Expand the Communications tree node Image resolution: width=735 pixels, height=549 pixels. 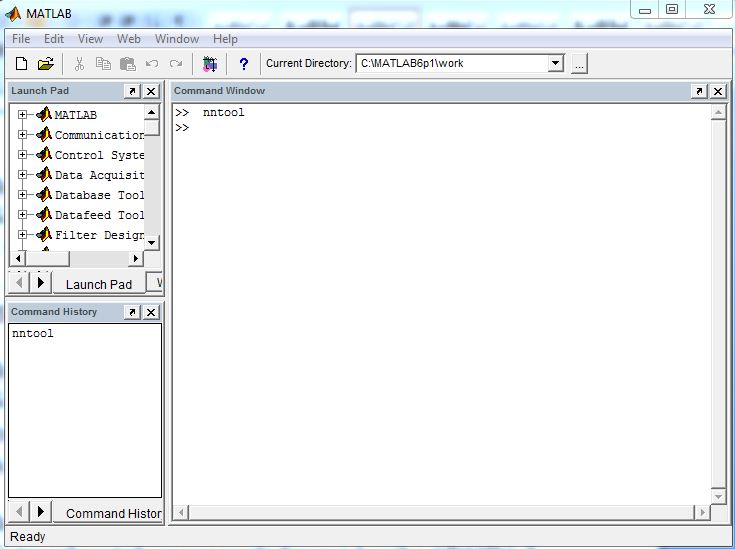pyautogui.click(x=22, y=135)
